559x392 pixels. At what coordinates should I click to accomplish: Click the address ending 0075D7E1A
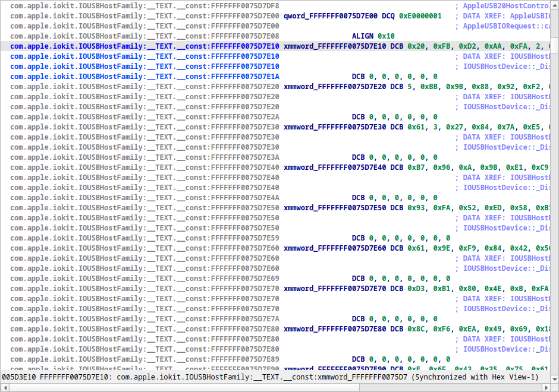tap(145, 77)
